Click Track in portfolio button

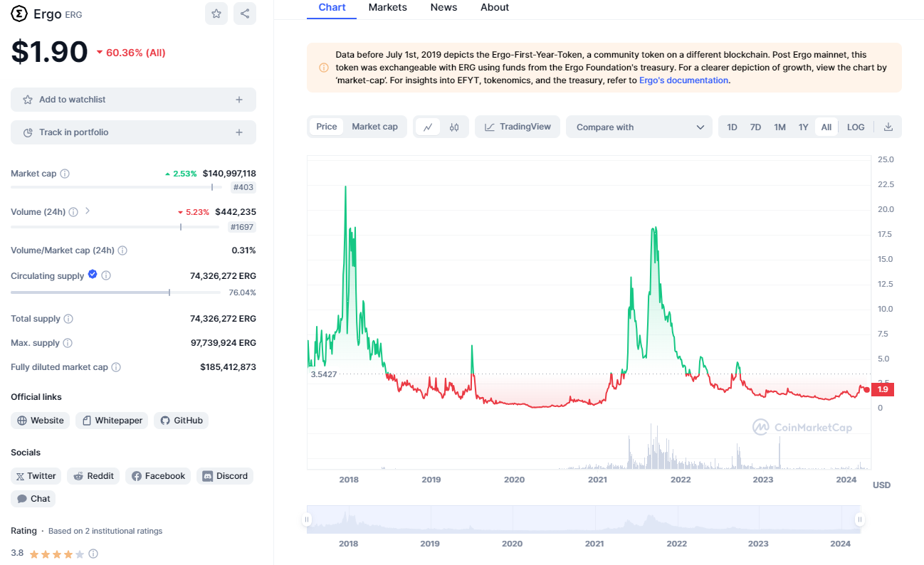click(133, 132)
